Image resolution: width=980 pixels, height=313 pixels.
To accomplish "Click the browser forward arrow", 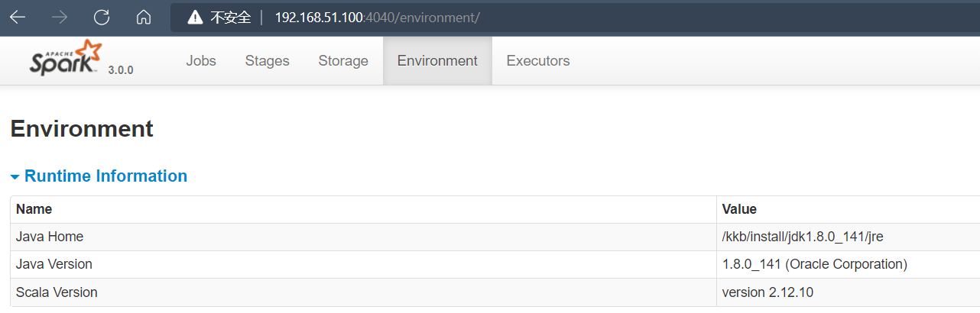I will coord(59,17).
